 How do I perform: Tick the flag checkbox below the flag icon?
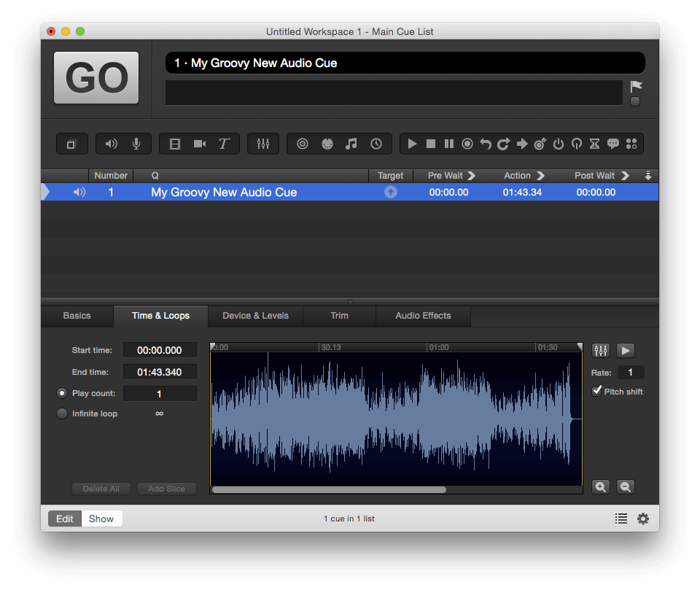(x=635, y=101)
